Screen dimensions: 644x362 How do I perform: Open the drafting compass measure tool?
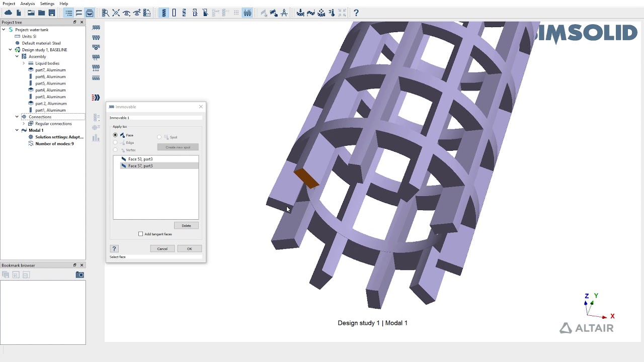click(x=284, y=13)
